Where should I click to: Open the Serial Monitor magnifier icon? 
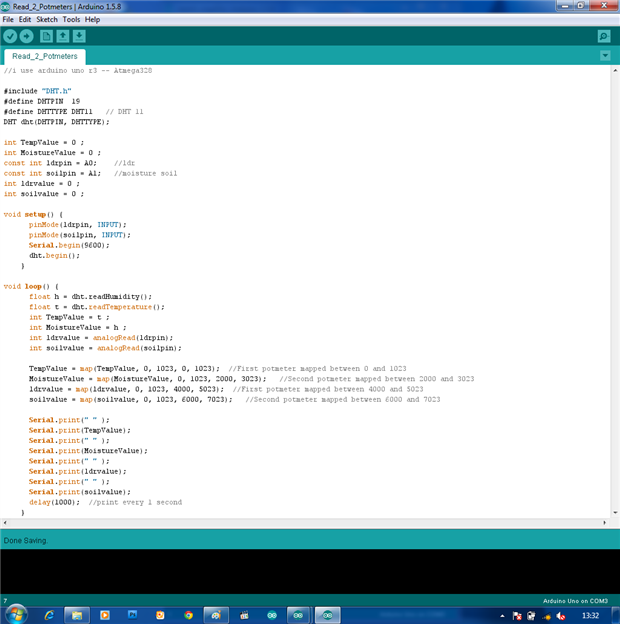604,36
